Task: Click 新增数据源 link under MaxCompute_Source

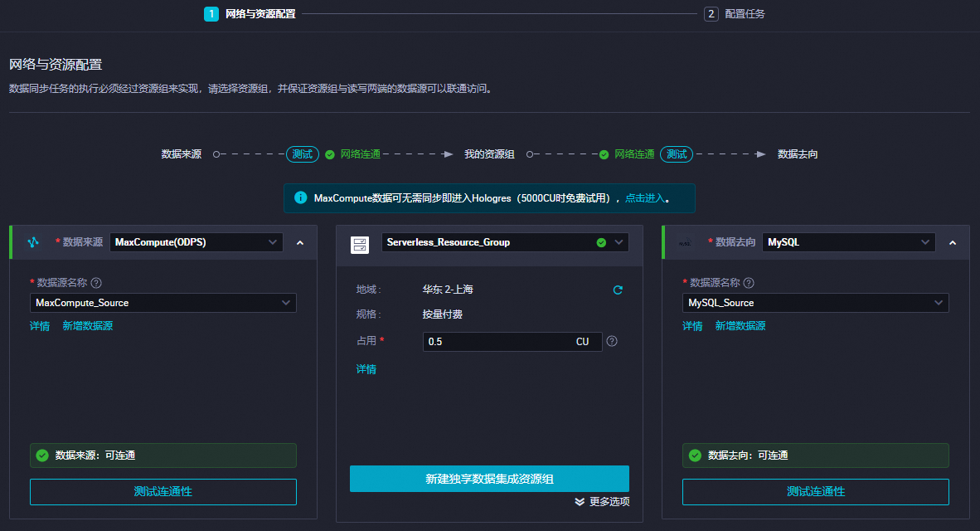Action: [x=88, y=326]
